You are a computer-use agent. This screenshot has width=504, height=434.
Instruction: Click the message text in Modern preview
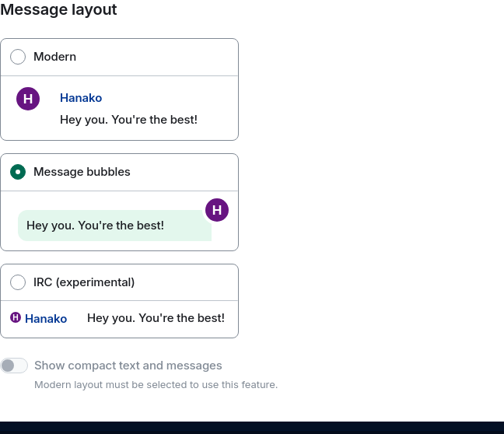coord(128,120)
